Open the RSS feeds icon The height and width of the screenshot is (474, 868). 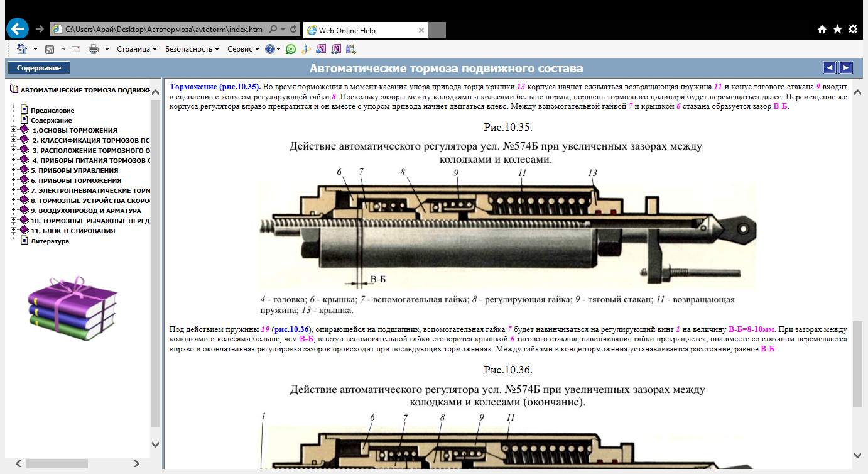(x=50, y=49)
